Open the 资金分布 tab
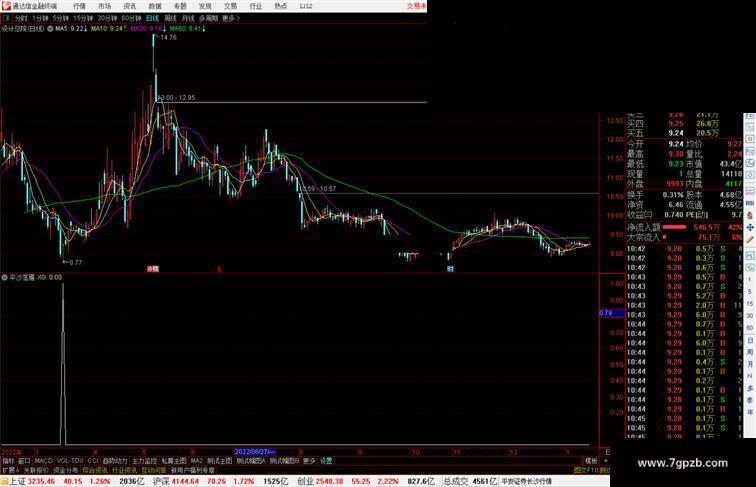The width and height of the screenshot is (756, 487). pyautogui.click(x=66, y=470)
